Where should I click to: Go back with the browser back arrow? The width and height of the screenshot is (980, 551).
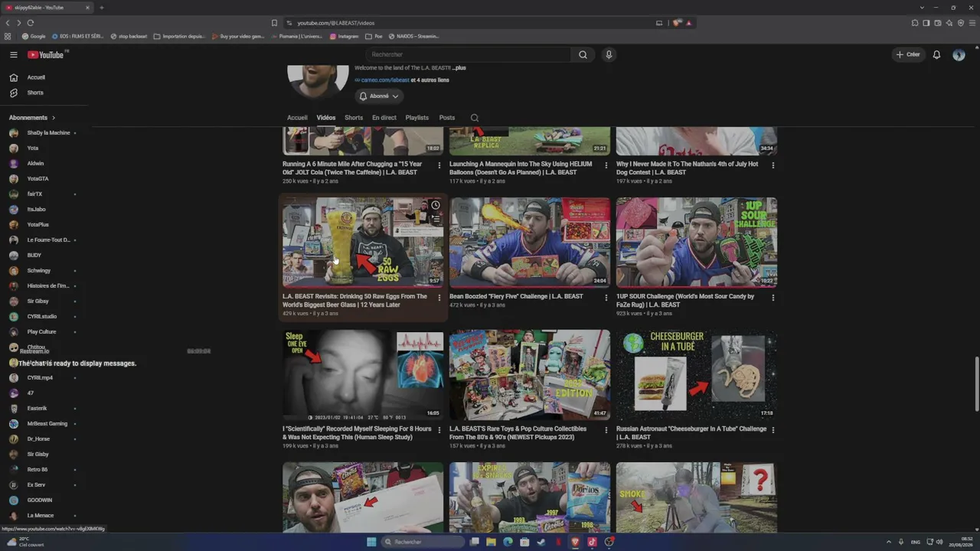8,23
